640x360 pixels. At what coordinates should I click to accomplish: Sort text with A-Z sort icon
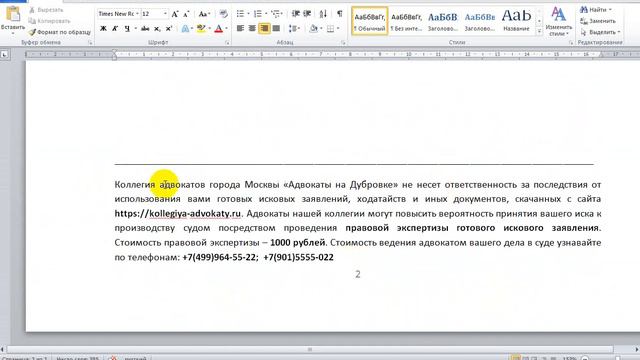coord(323,14)
